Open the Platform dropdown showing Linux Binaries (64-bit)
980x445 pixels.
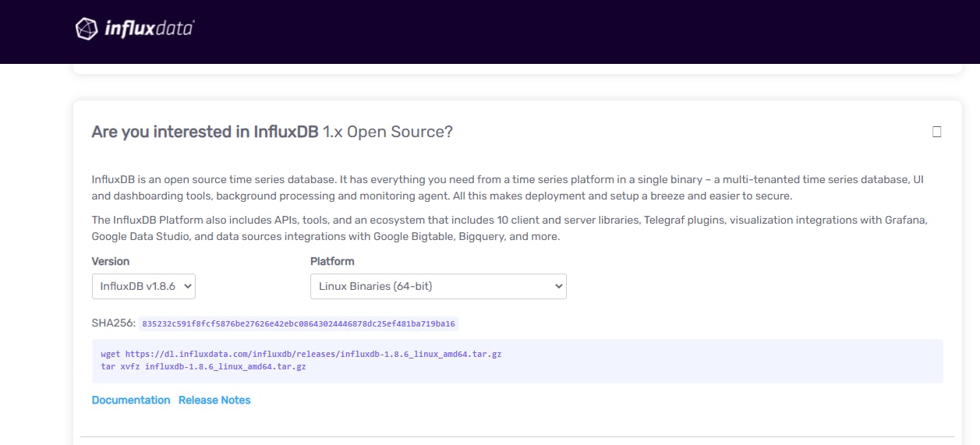(438, 286)
